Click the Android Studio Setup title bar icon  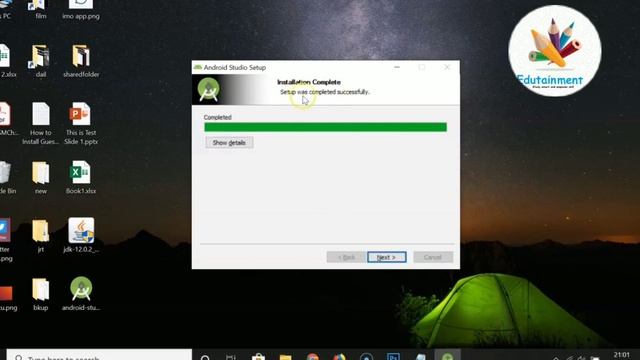point(198,67)
